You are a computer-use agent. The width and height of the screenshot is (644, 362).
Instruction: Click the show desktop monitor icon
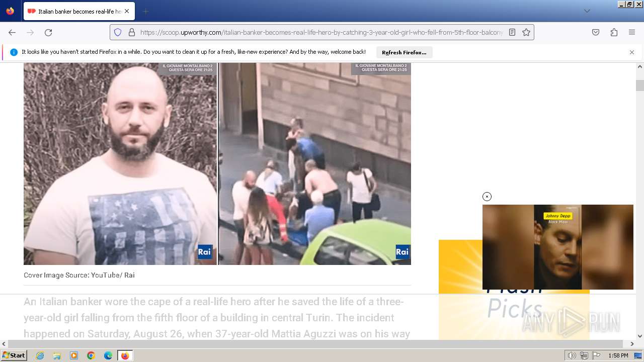coord(638,355)
